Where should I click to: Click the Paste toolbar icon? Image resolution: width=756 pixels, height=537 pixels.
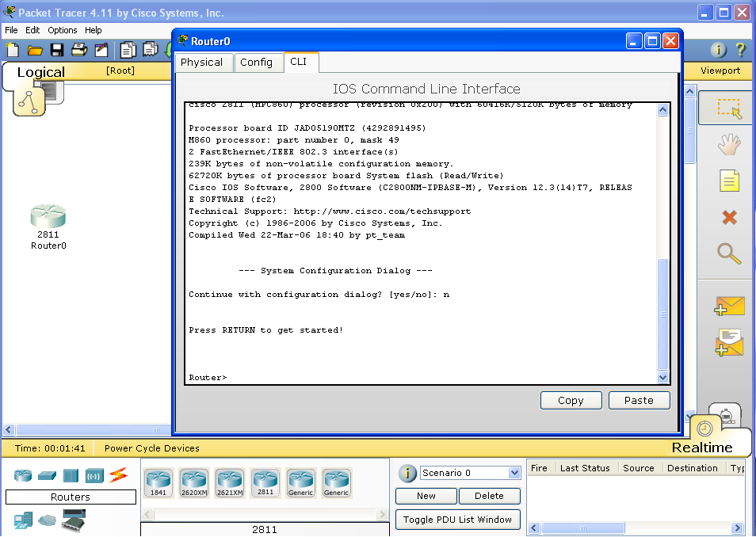pos(151,50)
